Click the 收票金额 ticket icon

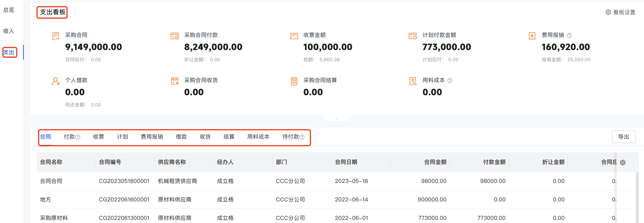coord(294,36)
